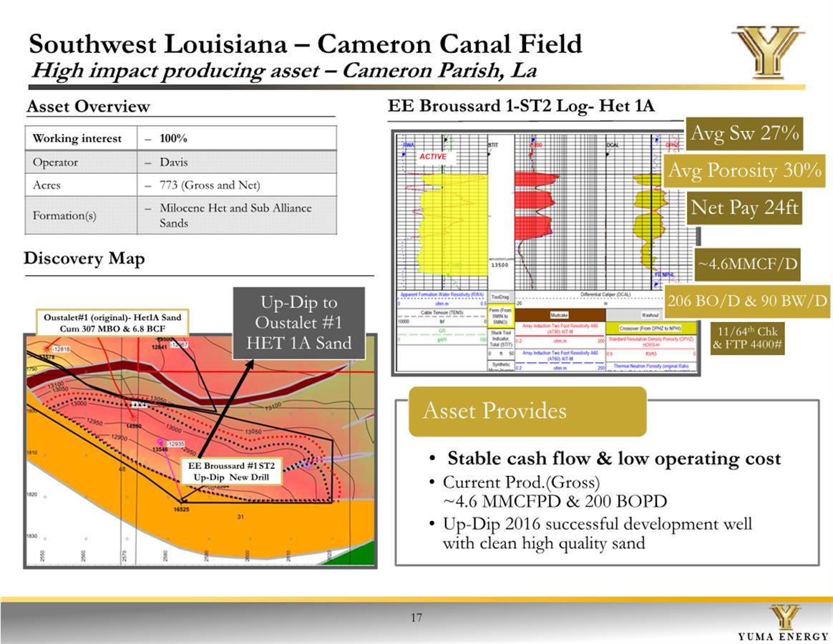Screen dimensions: 833x644
Task: Click the well log image
Action: [x=545, y=253]
